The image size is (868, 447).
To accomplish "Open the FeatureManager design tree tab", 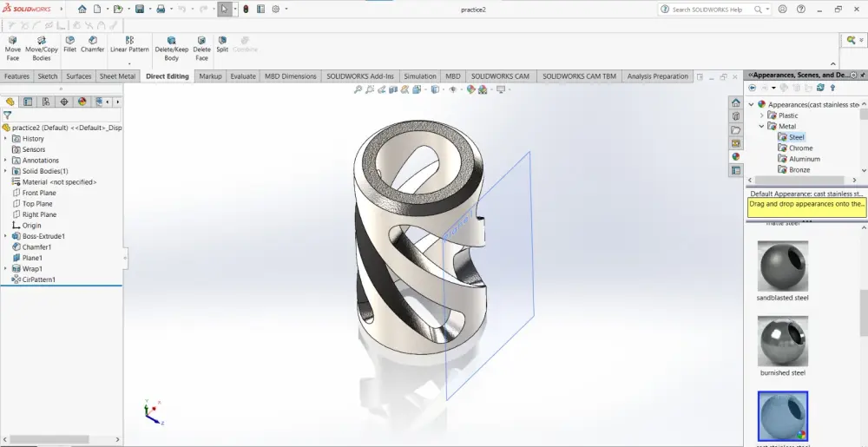I will click(10, 102).
